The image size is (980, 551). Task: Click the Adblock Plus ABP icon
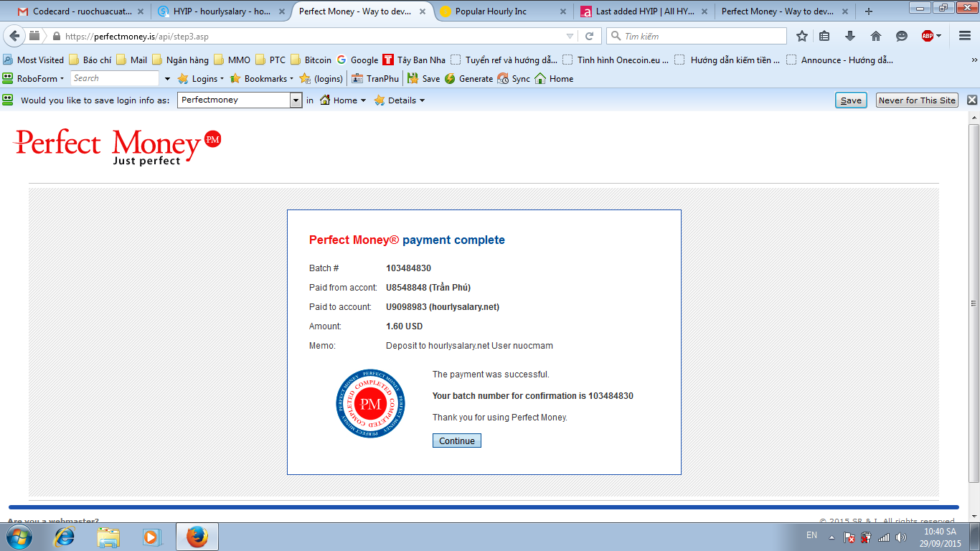tap(928, 36)
